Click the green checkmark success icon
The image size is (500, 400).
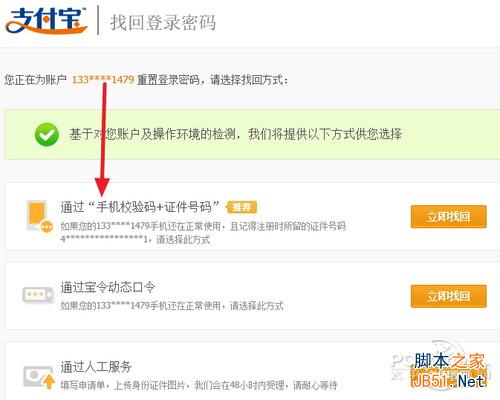[47, 134]
